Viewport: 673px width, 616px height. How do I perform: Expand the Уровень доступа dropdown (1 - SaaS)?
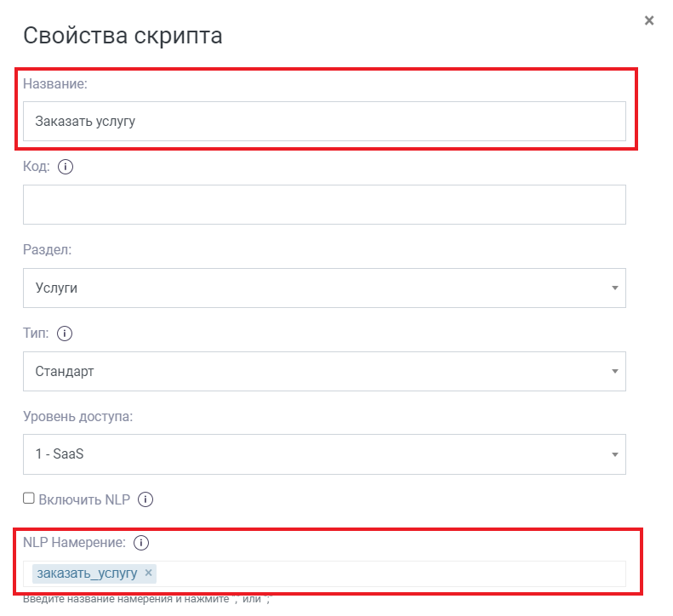pos(324,454)
